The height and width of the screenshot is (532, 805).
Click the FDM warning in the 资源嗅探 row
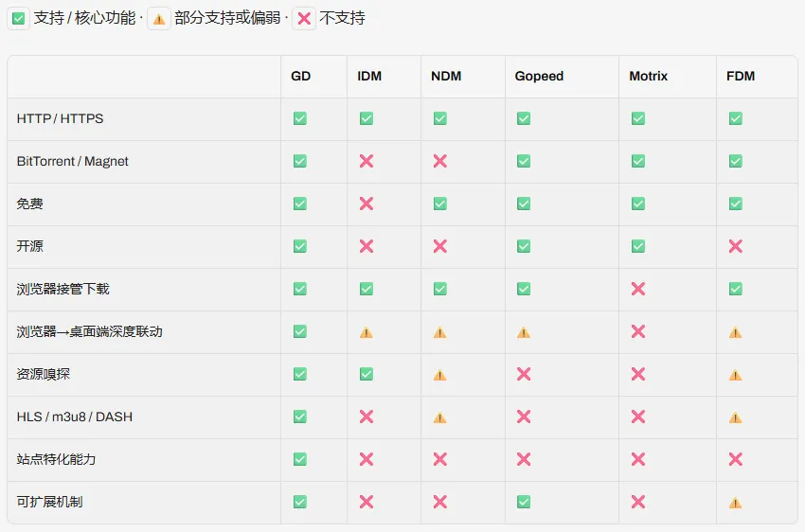736,375
